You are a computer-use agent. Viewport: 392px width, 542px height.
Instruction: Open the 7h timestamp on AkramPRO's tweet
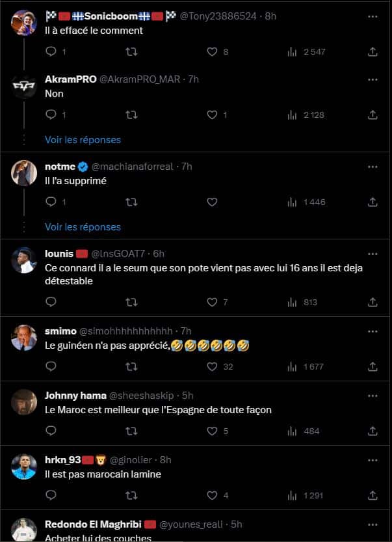pos(193,79)
